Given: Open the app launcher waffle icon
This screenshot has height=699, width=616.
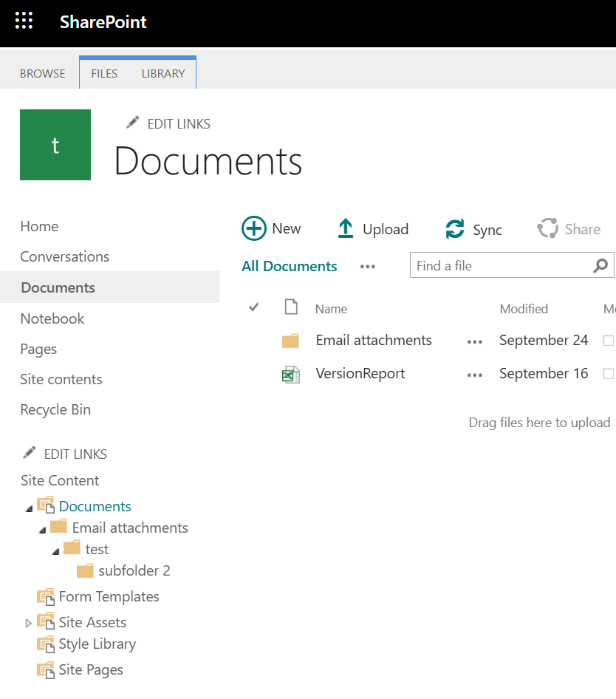Looking at the screenshot, I should [x=24, y=21].
